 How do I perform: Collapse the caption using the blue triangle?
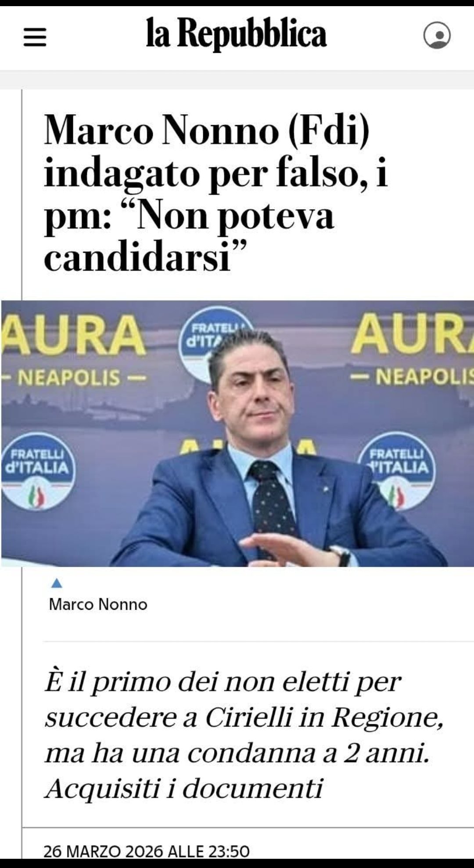[x=57, y=583]
